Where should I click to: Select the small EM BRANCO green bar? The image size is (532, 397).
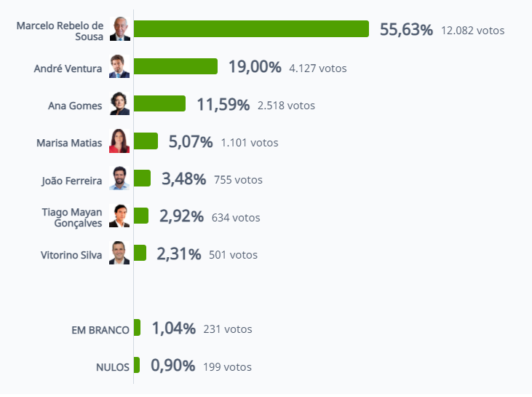pos(137,327)
